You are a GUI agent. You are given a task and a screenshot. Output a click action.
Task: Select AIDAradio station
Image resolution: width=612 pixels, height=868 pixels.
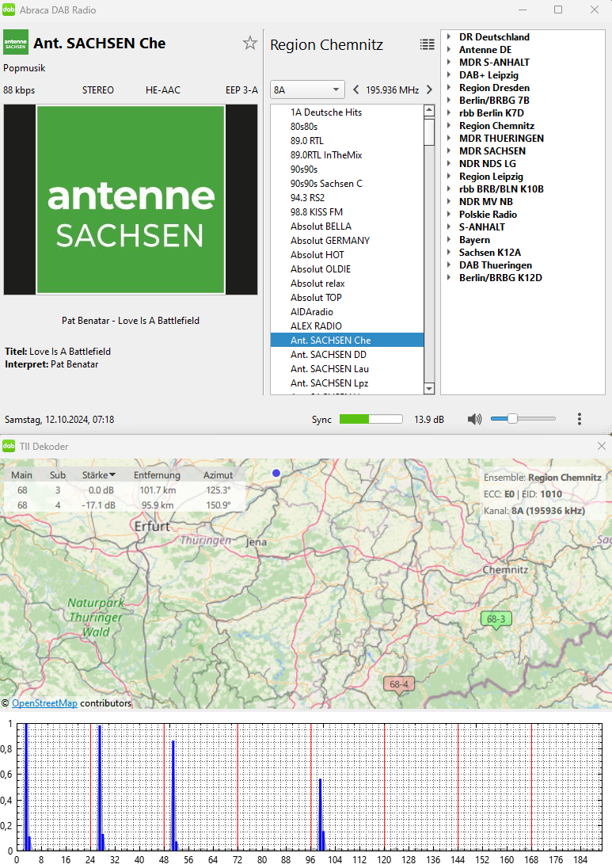347,312
